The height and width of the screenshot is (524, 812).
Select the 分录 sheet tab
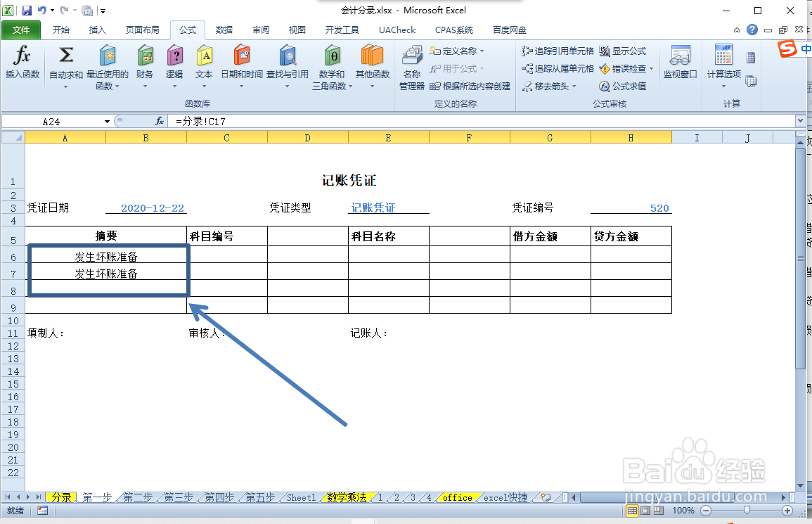pos(60,497)
